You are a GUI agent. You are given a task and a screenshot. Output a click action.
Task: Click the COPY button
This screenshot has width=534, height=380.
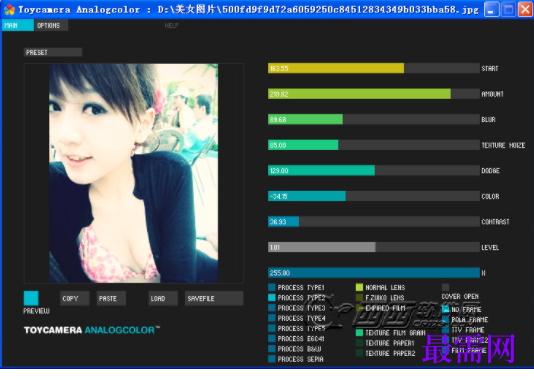75,298
